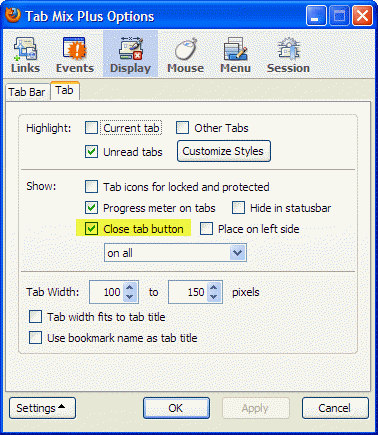Open the Settings popup menu button
Image resolution: width=378 pixels, height=435 pixels.
tap(42, 408)
